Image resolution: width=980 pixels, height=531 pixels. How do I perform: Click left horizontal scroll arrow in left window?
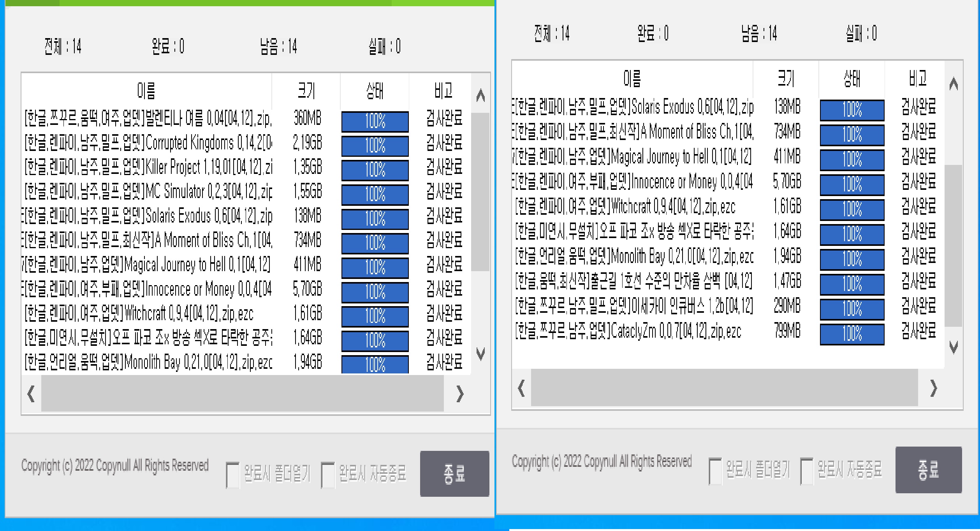[x=31, y=394]
